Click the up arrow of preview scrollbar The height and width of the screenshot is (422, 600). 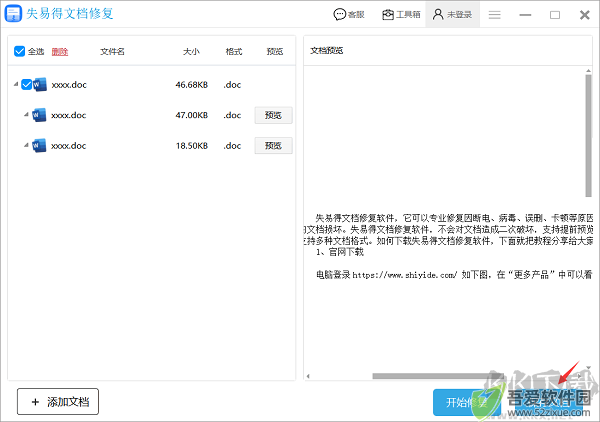pos(589,71)
